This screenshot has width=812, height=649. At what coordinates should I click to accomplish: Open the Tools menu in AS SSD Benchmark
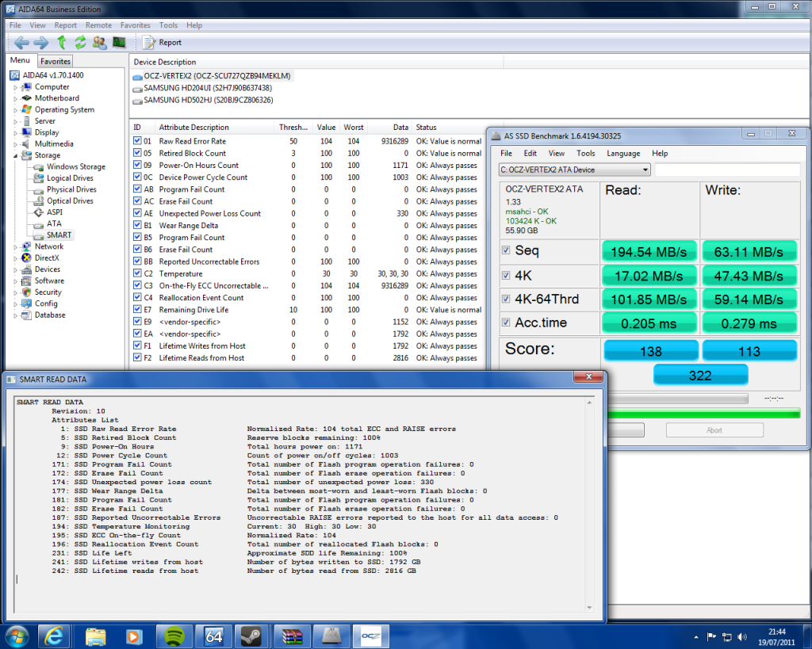point(586,153)
